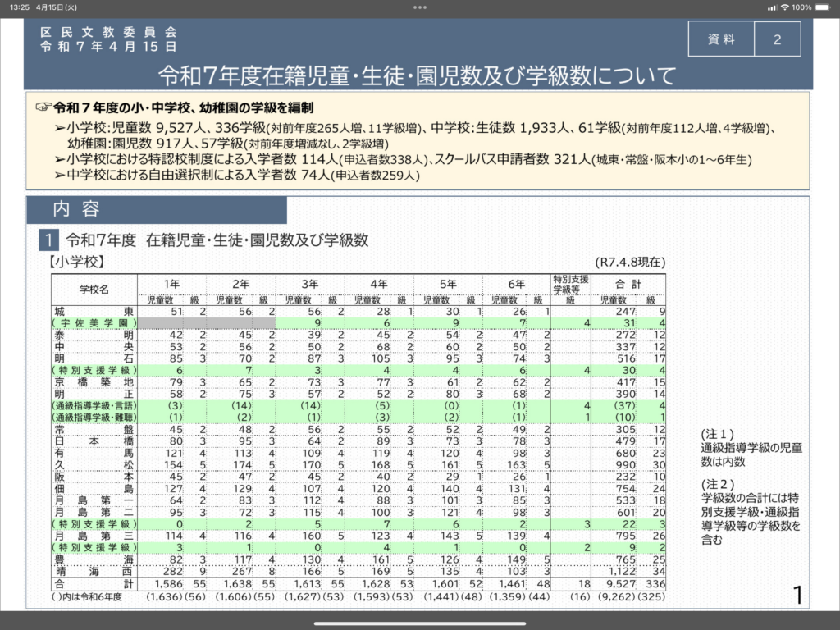This screenshot has width=840, height=630.
Task: Click the 合計 column header
Action: click(x=628, y=284)
